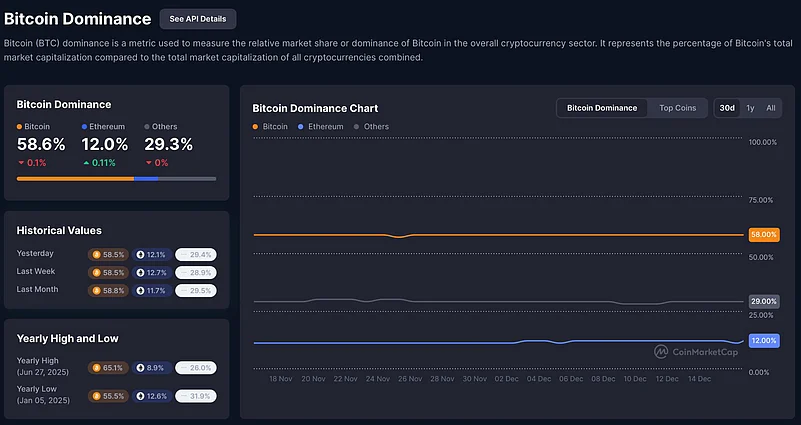Click the Last Week Others 28.9% badge
The height and width of the screenshot is (425, 801).
(196, 273)
